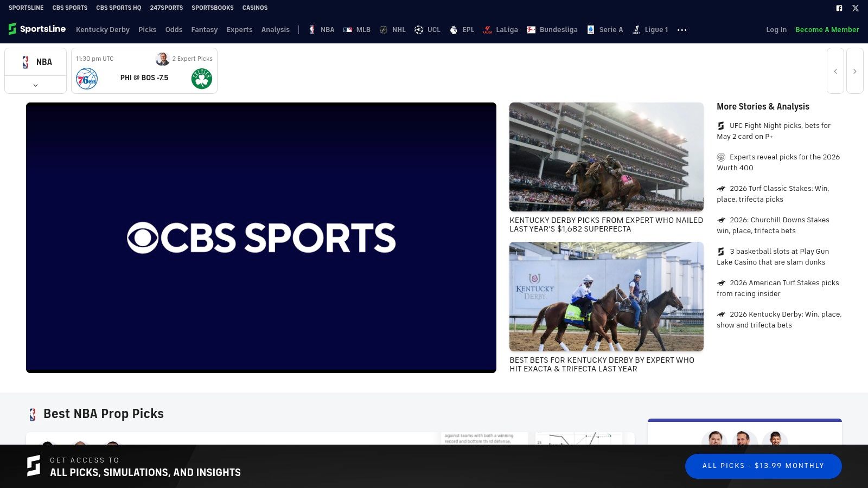Open the Kentucky Derby horses training photo

[x=606, y=297]
